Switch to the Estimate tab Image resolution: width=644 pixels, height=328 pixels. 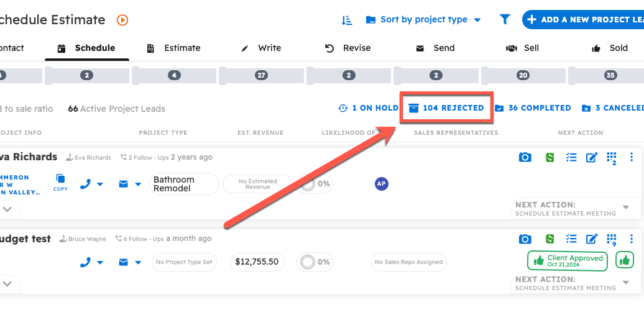coord(173,48)
